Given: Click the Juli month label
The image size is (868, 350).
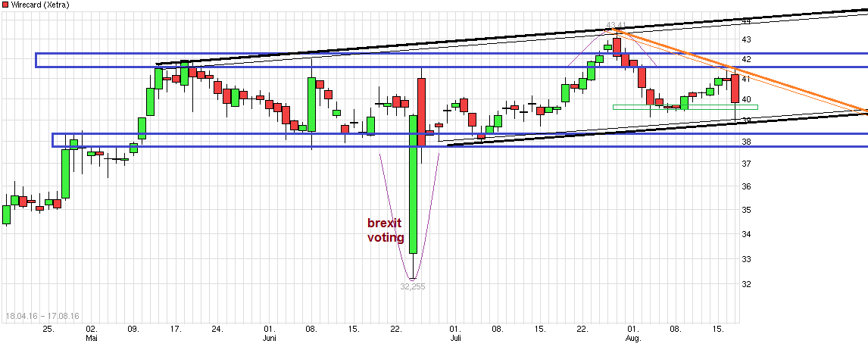Looking at the screenshot, I should pos(456,337).
